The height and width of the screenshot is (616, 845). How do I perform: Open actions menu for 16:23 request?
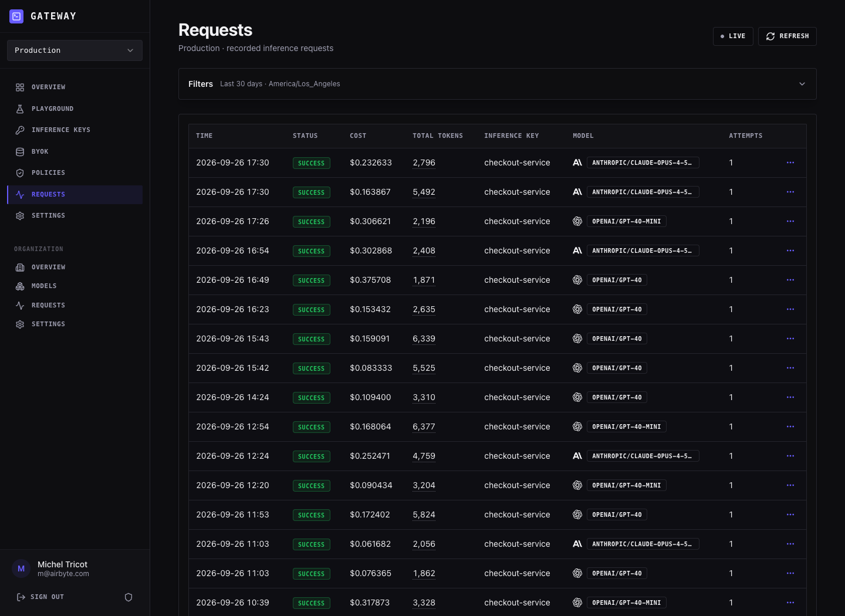click(790, 309)
